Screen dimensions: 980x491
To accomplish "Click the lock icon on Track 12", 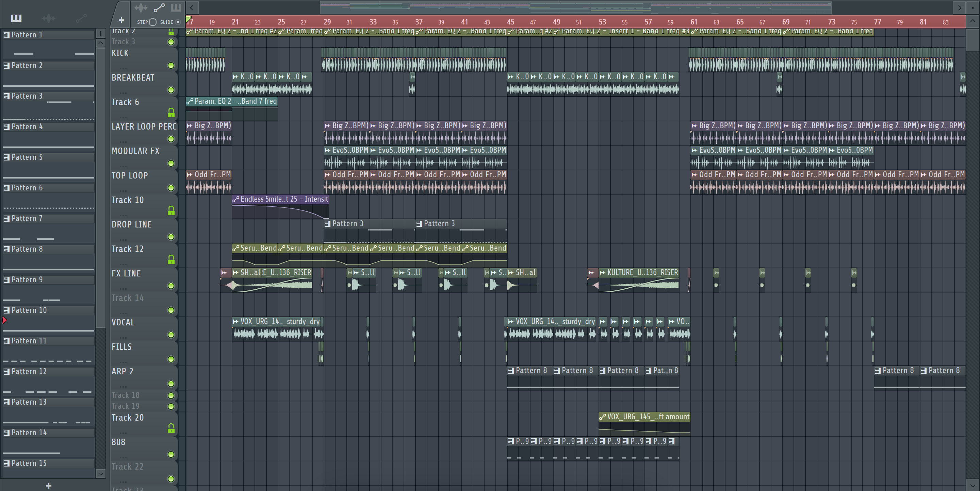I will pos(171,259).
